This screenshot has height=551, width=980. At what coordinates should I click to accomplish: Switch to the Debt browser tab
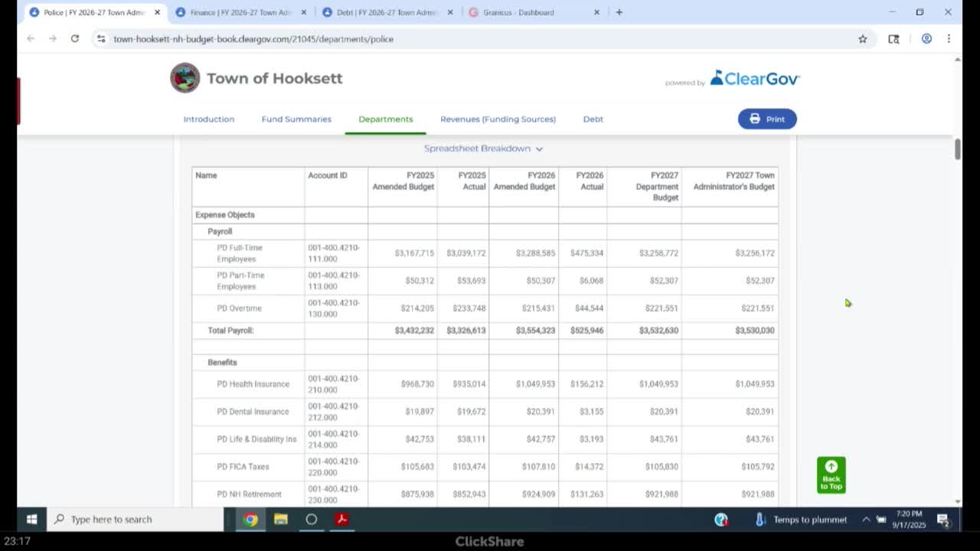click(387, 12)
